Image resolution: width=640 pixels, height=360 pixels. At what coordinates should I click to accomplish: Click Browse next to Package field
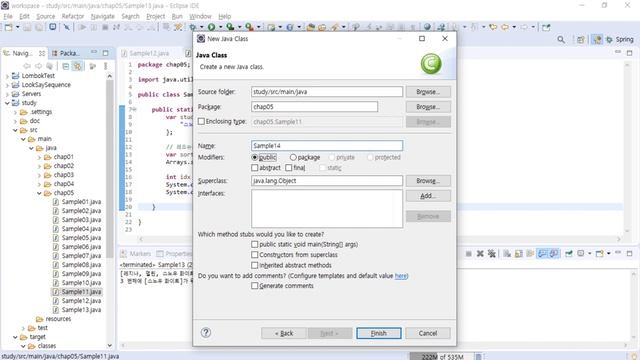click(x=428, y=107)
